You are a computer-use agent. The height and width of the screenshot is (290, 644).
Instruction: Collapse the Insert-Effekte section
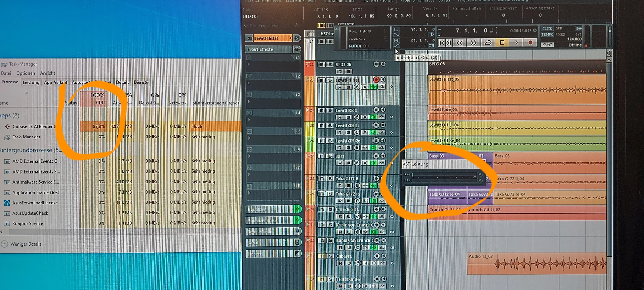pos(268,49)
